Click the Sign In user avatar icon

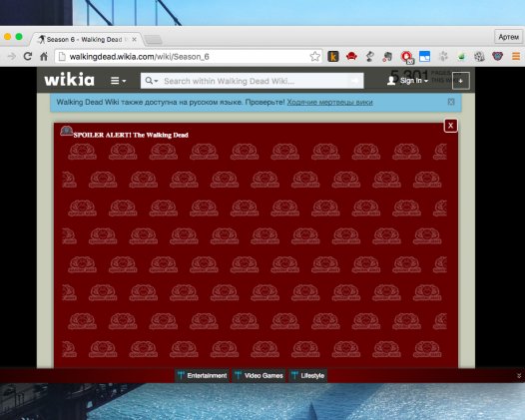[391, 81]
